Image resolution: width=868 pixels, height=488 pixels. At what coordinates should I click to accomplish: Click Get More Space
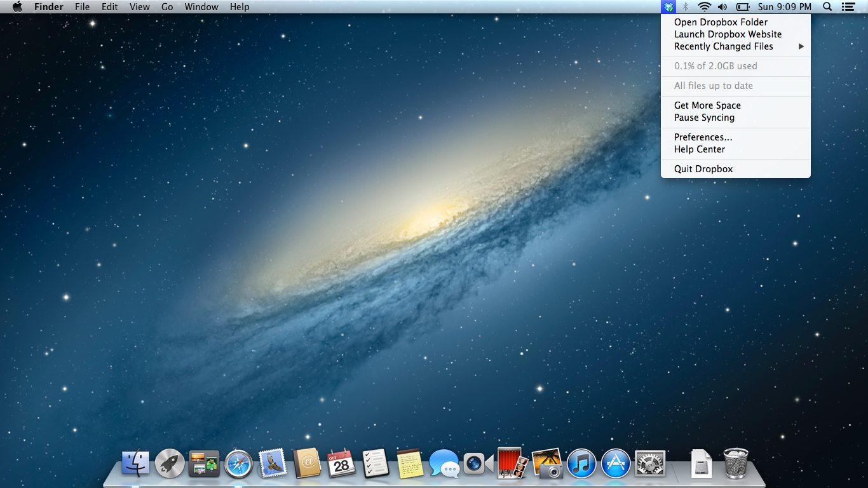(707, 105)
